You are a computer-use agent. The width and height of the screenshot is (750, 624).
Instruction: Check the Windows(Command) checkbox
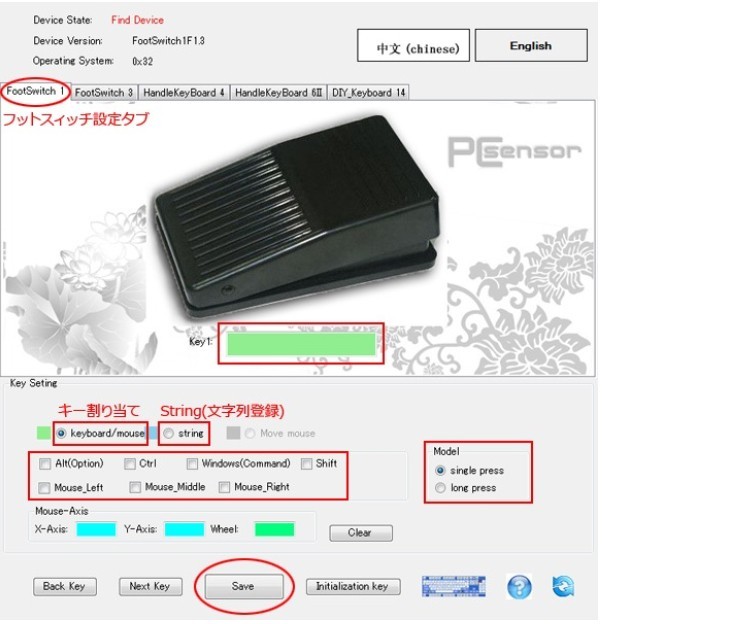tap(192, 464)
